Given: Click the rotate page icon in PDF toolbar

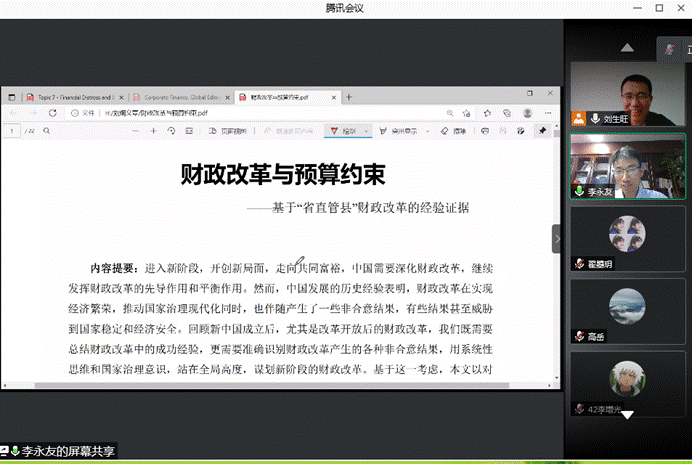Looking at the screenshot, I should pos(172,131).
